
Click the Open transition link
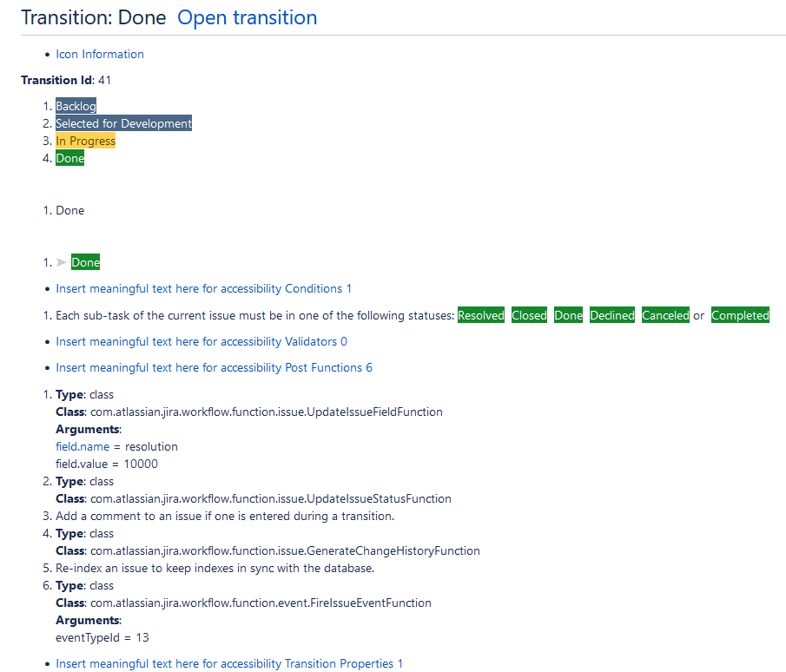[x=247, y=17]
